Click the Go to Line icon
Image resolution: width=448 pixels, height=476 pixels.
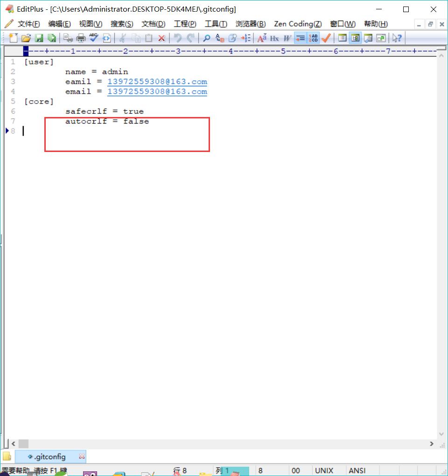pyautogui.click(x=245, y=38)
